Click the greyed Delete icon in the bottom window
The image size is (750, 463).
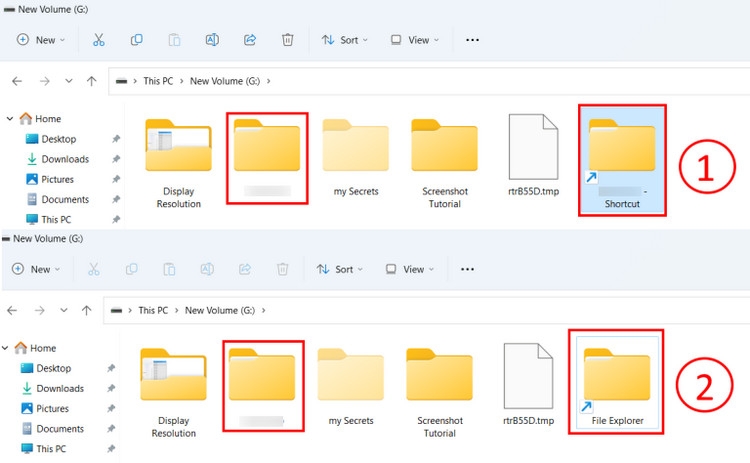[283, 269]
